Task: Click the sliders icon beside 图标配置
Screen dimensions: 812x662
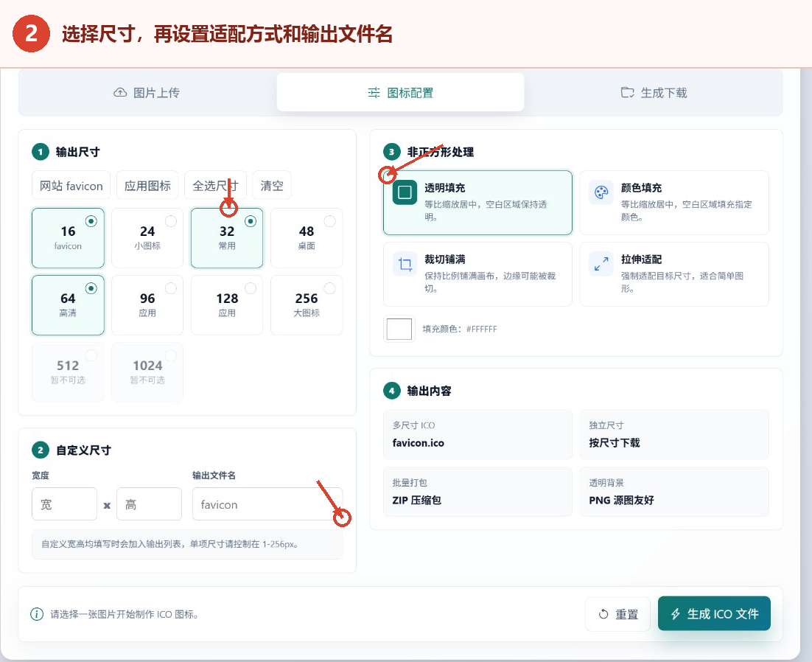Action: click(x=374, y=93)
